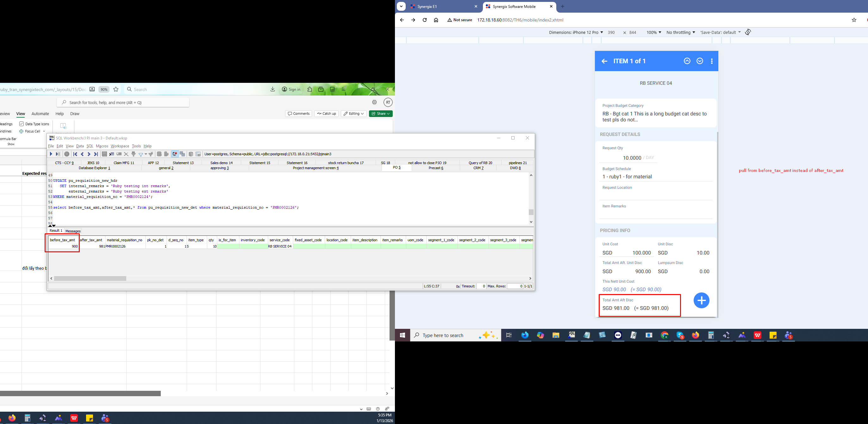Click the insert row toolbar icon
The width and height of the screenshot is (868, 424).
[111, 154]
